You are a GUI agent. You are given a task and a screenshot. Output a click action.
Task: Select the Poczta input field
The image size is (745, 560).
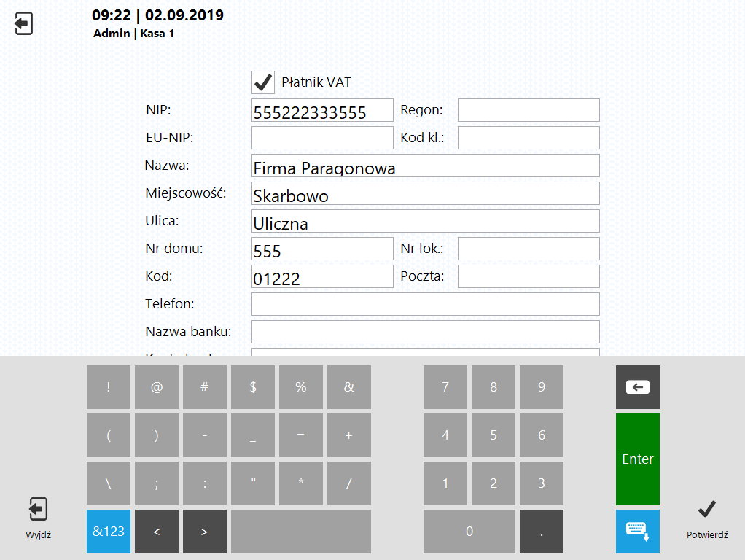528,276
